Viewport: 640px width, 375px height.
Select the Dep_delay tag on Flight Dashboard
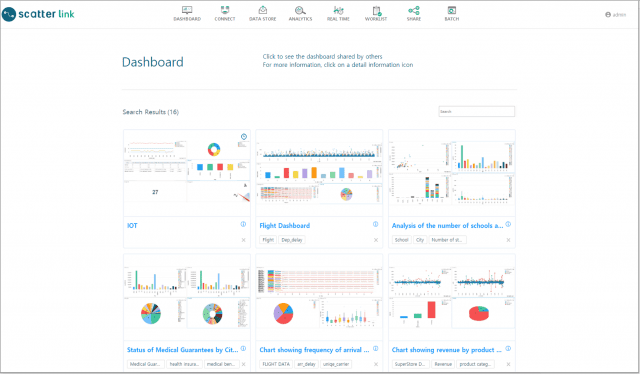(292, 240)
